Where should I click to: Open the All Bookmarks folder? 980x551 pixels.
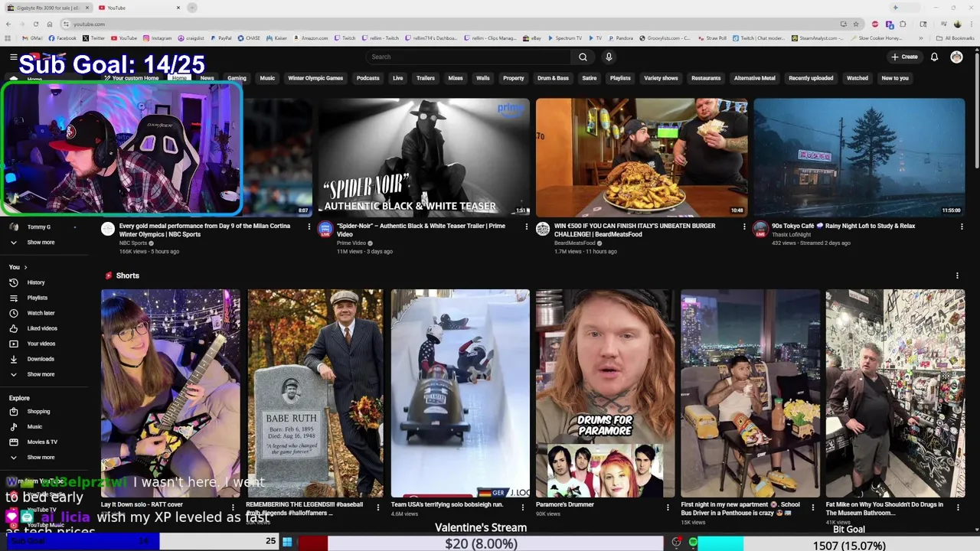pyautogui.click(x=955, y=37)
